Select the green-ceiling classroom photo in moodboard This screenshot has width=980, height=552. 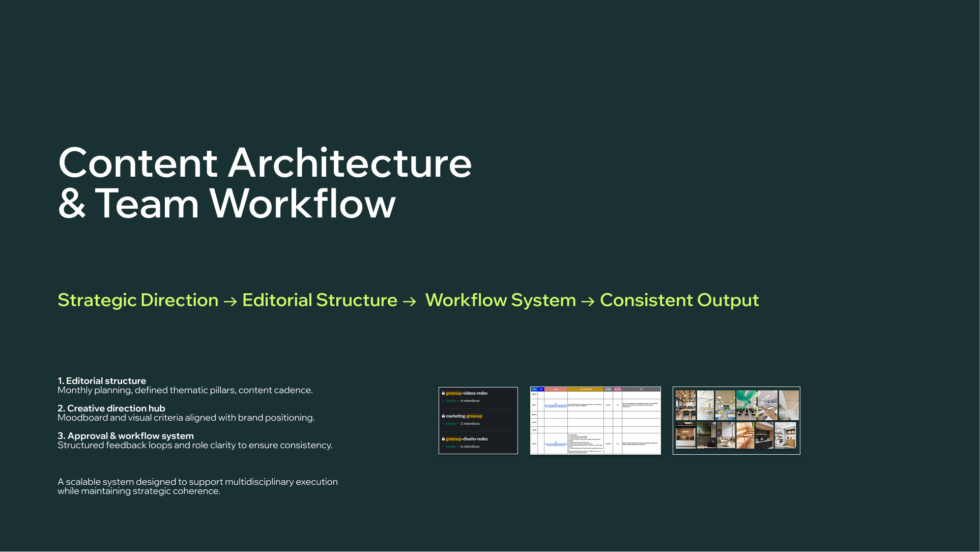(746, 405)
